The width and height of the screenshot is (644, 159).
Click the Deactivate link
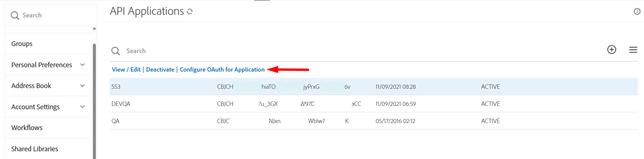pos(160,70)
